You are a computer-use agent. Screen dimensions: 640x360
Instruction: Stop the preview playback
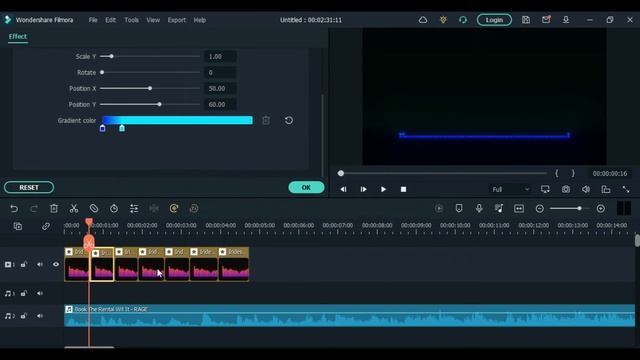pyautogui.click(x=403, y=189)
